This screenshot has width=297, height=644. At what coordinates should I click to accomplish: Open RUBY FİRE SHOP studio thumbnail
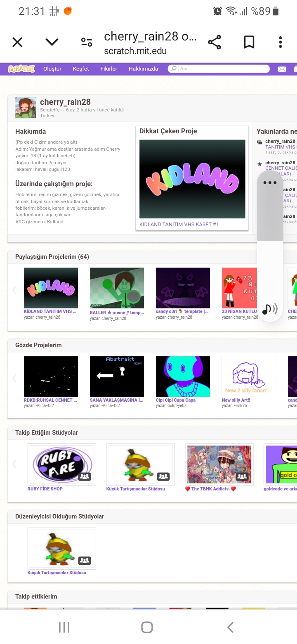coord(61,464)
